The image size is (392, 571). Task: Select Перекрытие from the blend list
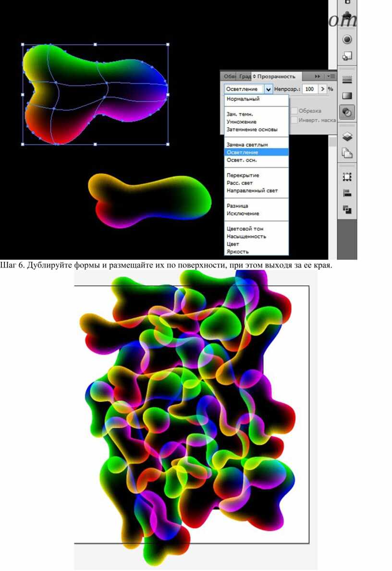click(x=243, y=175)
